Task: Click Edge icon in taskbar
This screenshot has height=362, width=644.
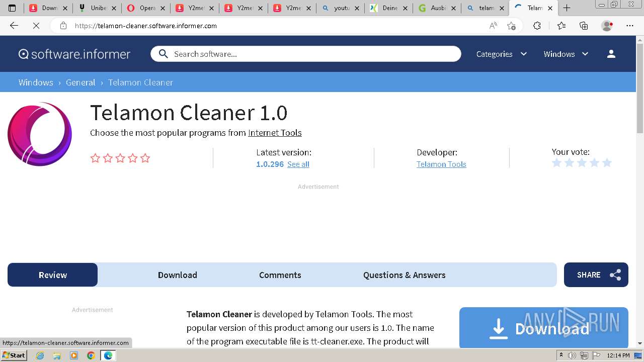Action: [108, 355]
